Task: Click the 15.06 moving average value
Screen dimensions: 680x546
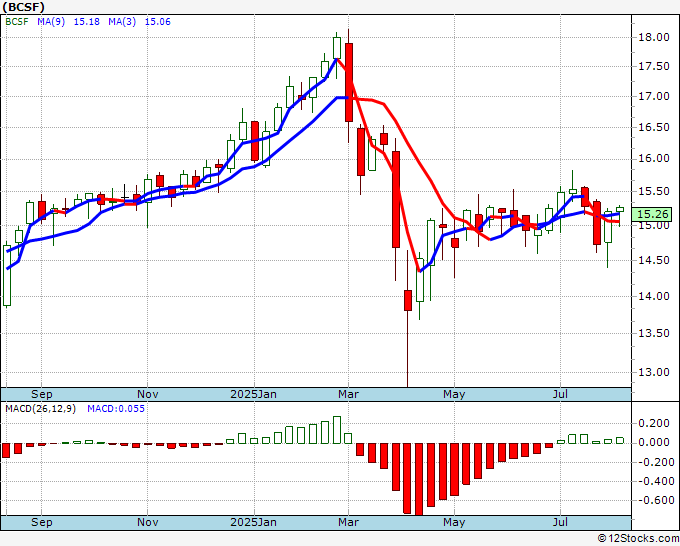Action: pyautogui.click(x=157, y=22)
